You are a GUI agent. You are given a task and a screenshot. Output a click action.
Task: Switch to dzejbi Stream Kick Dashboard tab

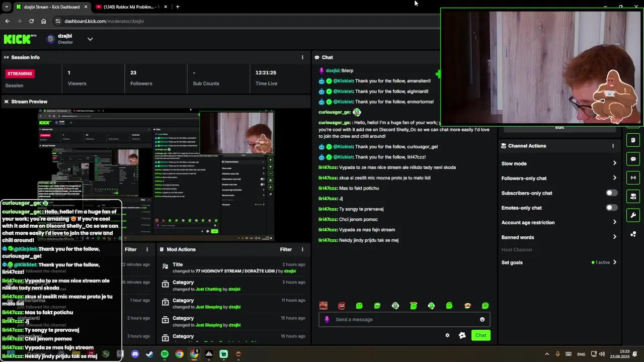pos(51,7)
